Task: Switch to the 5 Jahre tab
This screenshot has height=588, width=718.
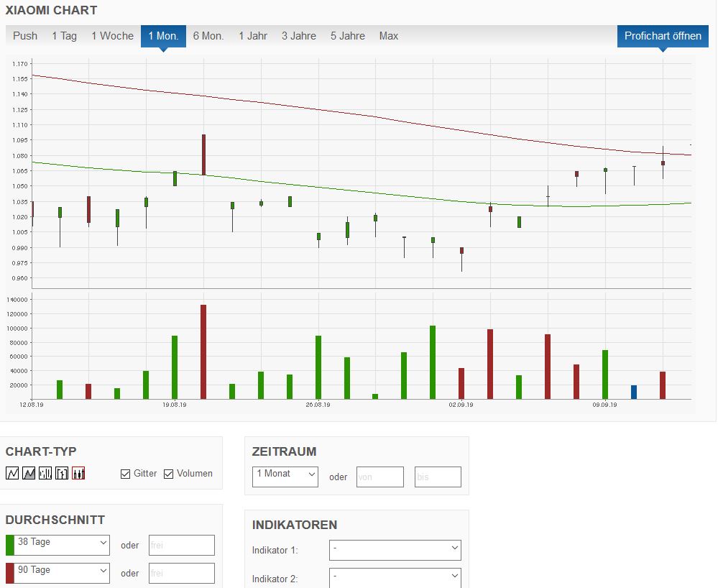Action: [348, 36]
